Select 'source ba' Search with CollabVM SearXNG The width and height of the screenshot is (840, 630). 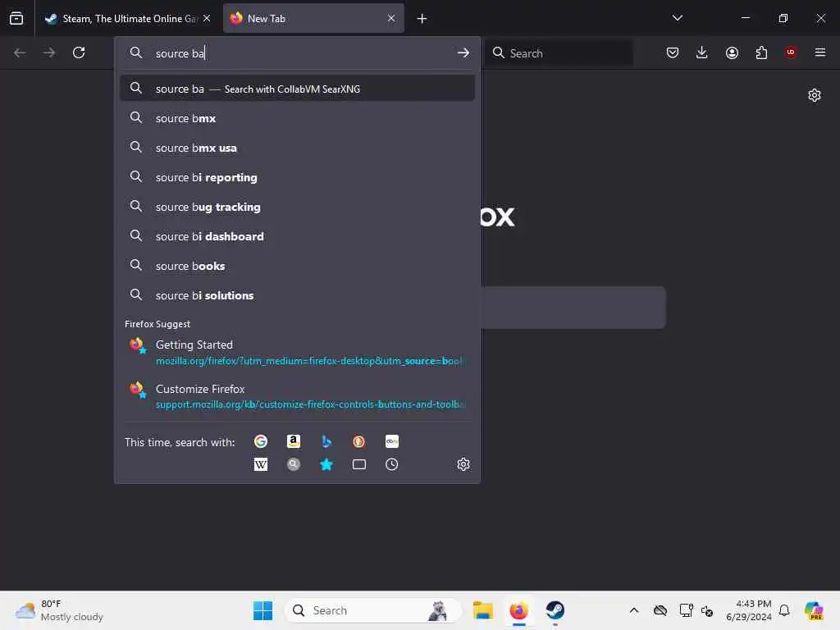click(297, 89)
